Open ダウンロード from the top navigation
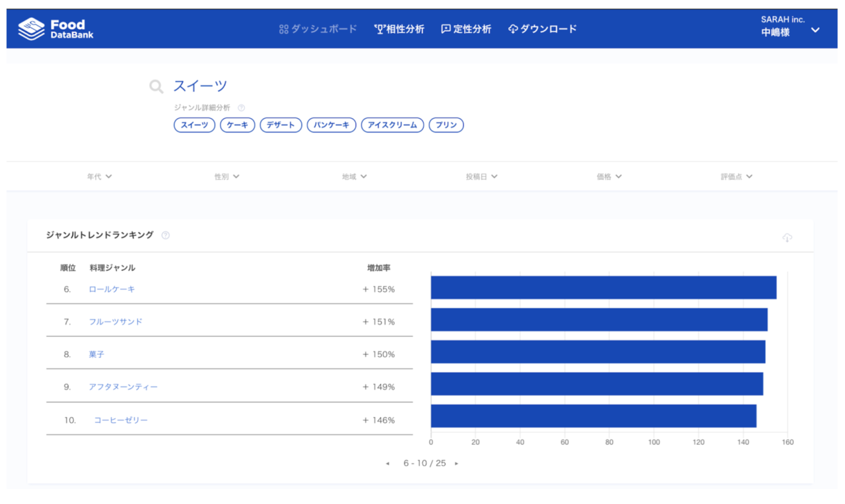 (542, 29)
